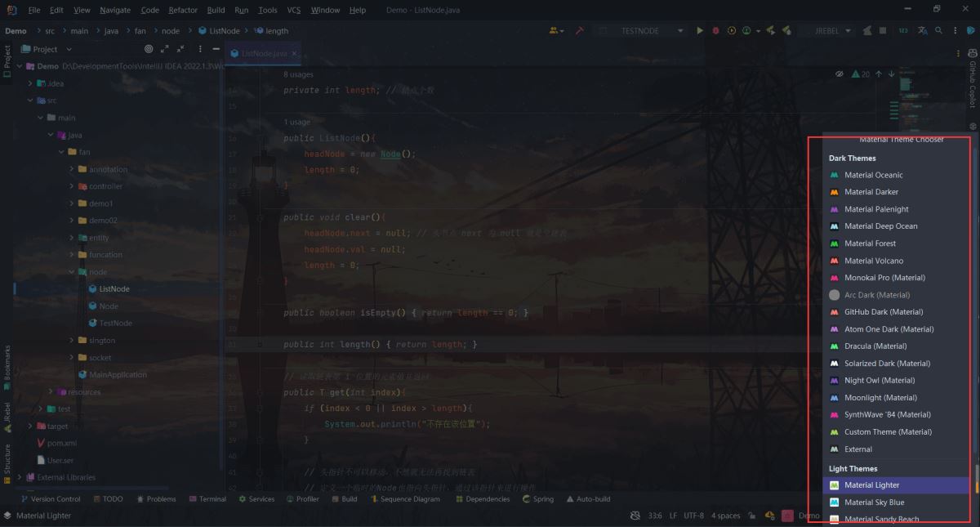Viewport: 980px width, 527px height.
Task: Collapse the src folder
Action: tap(30, 100)
